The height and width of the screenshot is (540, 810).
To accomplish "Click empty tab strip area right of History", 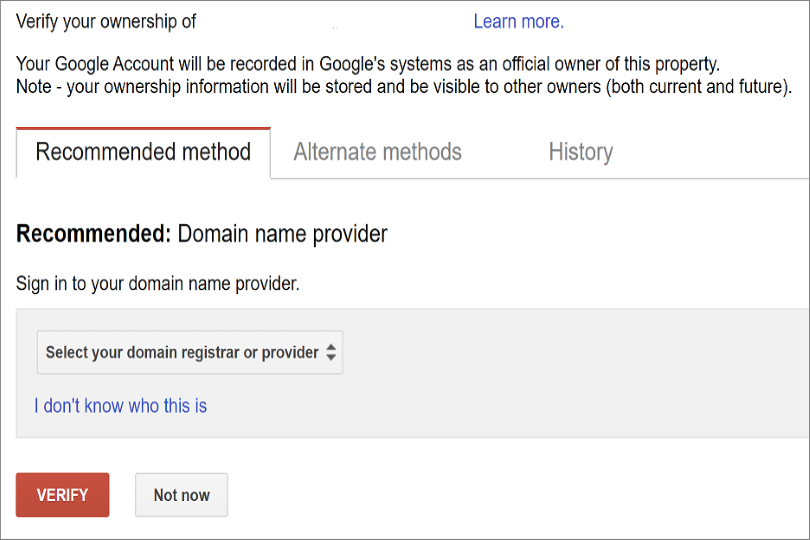I will (720, 152).
